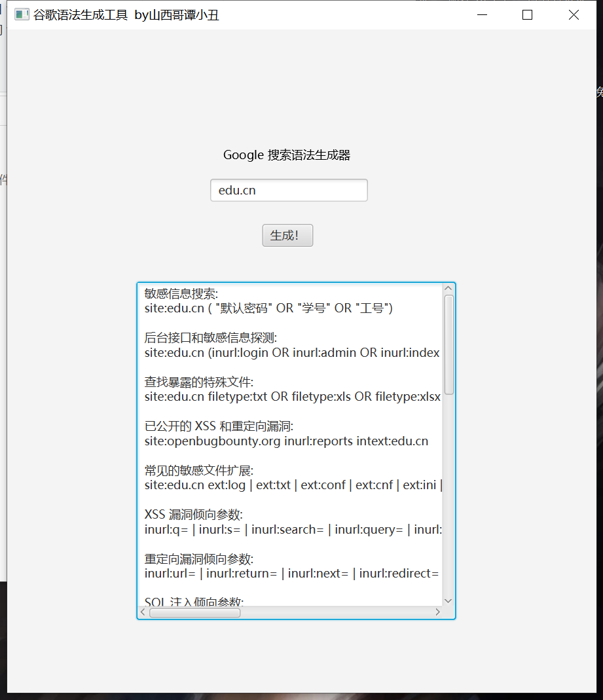
Task: Click the horizontal scrollbar left arrow
Action: 142,612
